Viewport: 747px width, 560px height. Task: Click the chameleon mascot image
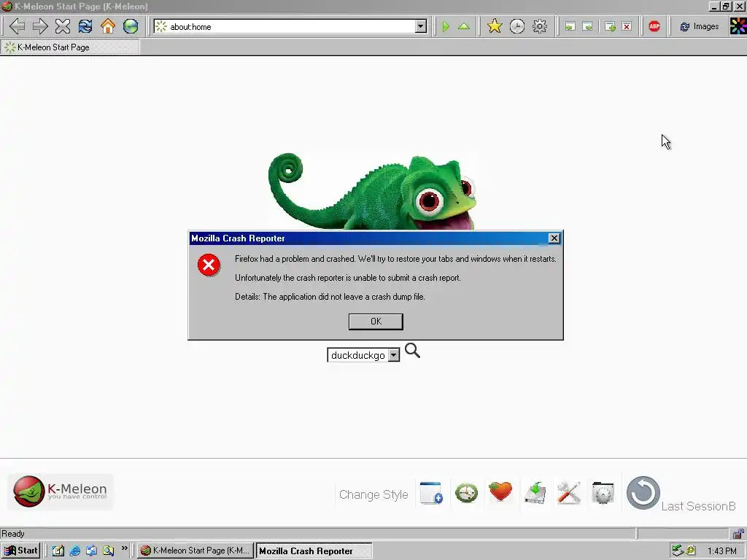pyautogui.click(x=372, y=192)
